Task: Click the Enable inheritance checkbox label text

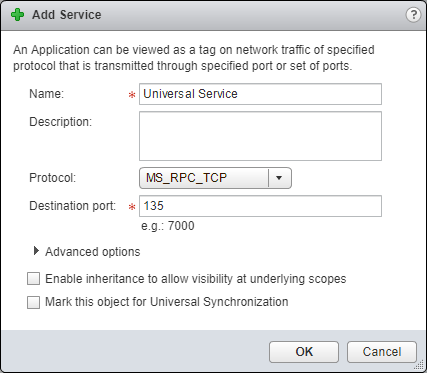Action: 196,279
